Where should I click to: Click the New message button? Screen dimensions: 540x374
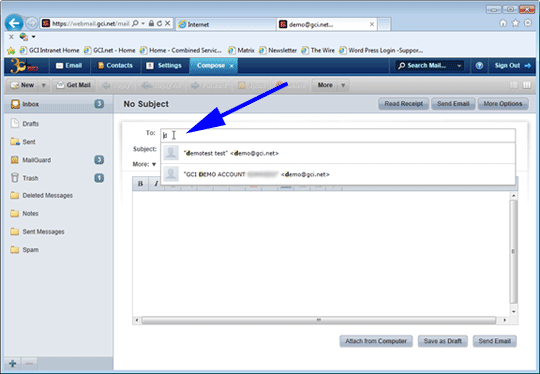(x=23, y=85)
